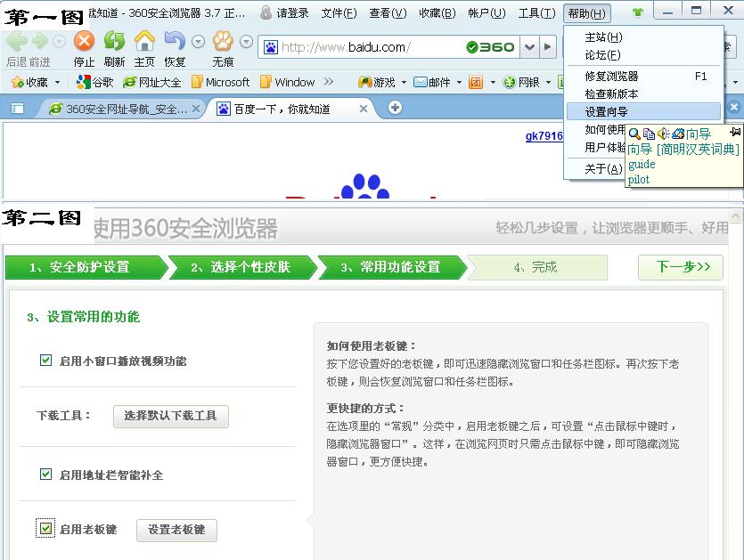Open the history dropdown beside Forward arrow

click(59, 42)
